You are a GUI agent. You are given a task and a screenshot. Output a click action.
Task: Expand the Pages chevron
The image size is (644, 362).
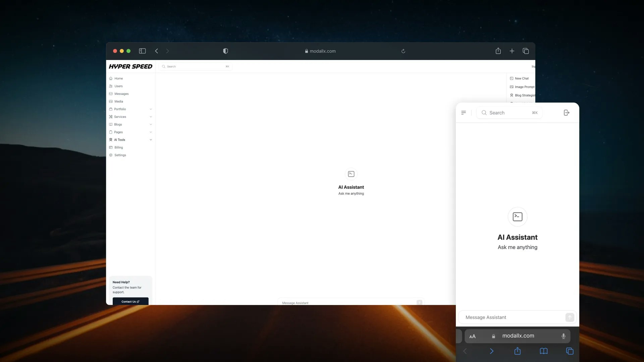point(151,132)
